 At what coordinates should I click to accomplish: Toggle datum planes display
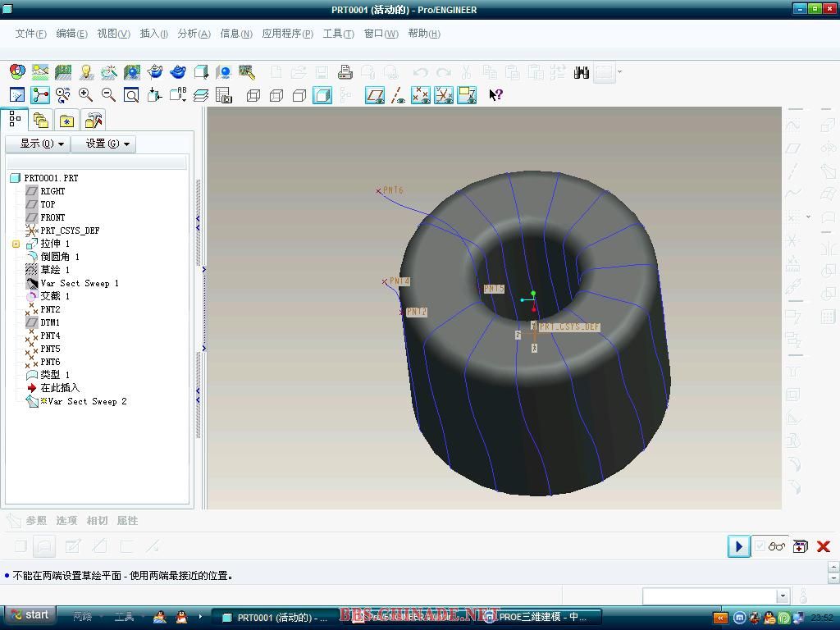tap(375, 95)
